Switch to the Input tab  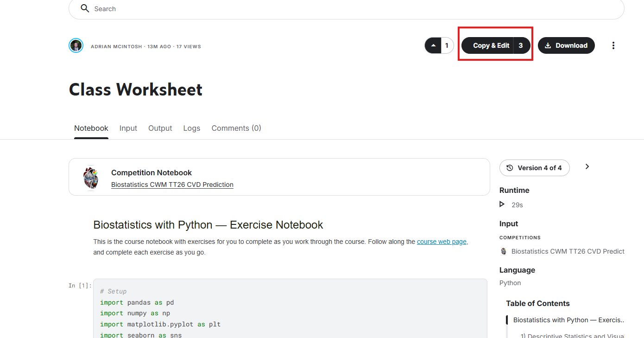pyautogui.click(x=128, y=128)
